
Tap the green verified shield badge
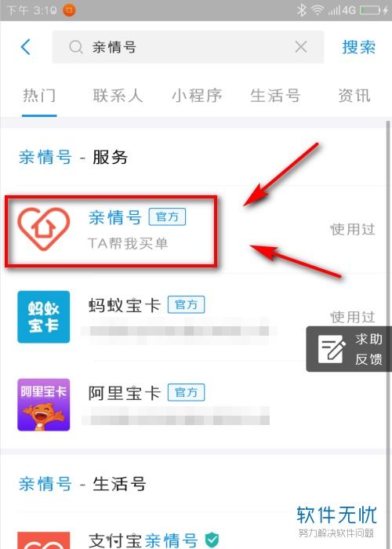212,540
